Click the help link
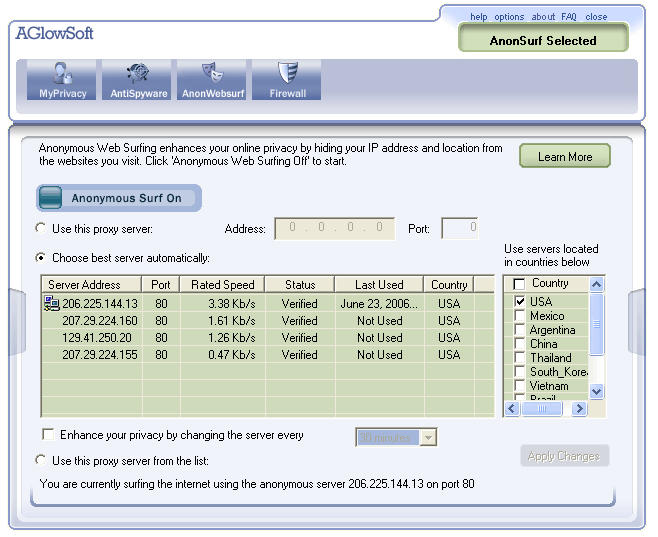 (x=478, y=17)
